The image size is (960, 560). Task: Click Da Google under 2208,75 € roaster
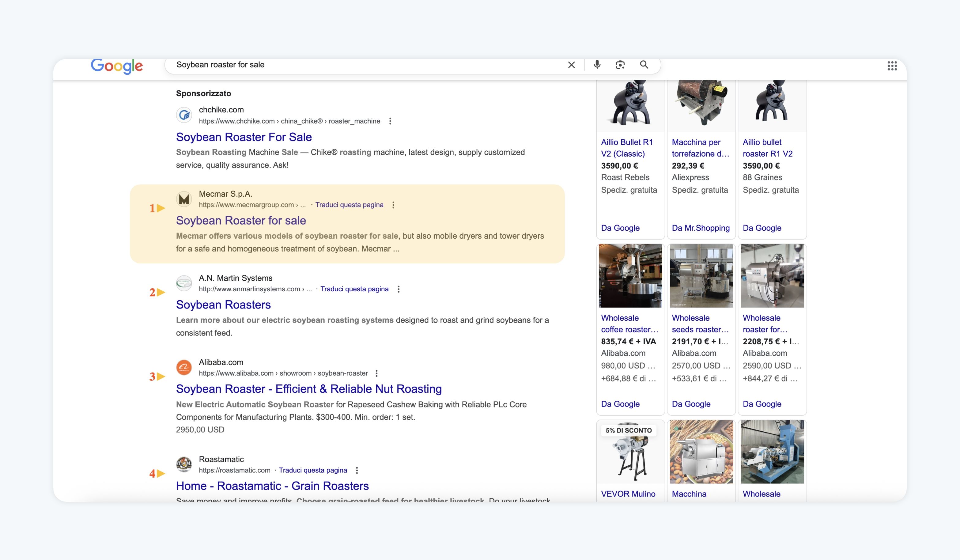pyautogui.click(x=762, y=404)
